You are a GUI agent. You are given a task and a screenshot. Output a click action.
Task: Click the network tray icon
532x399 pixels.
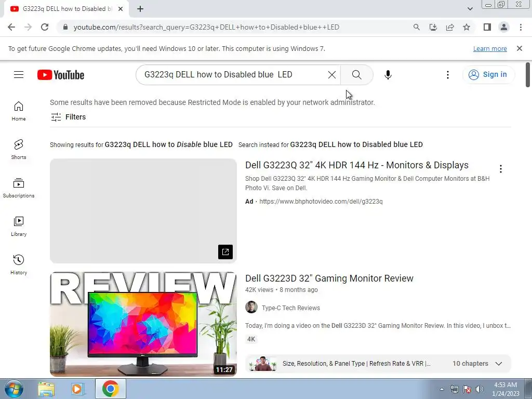454,389
